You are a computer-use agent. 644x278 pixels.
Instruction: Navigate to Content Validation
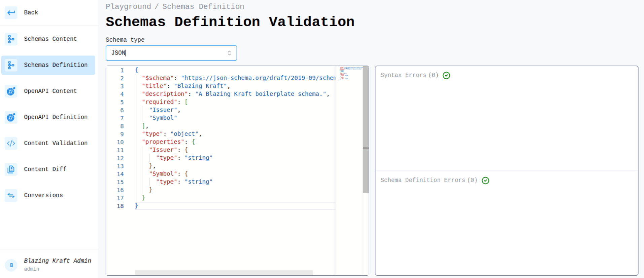tap(48, 143)
